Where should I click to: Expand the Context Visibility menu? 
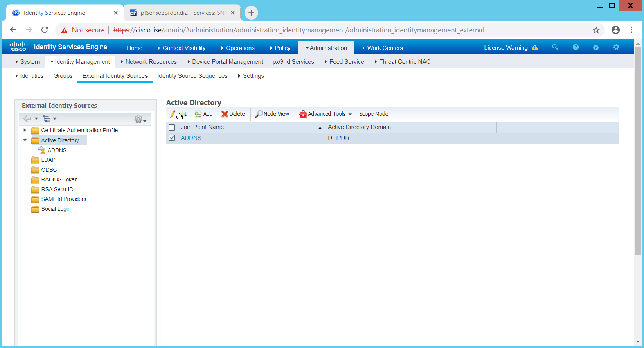point(182,48)
